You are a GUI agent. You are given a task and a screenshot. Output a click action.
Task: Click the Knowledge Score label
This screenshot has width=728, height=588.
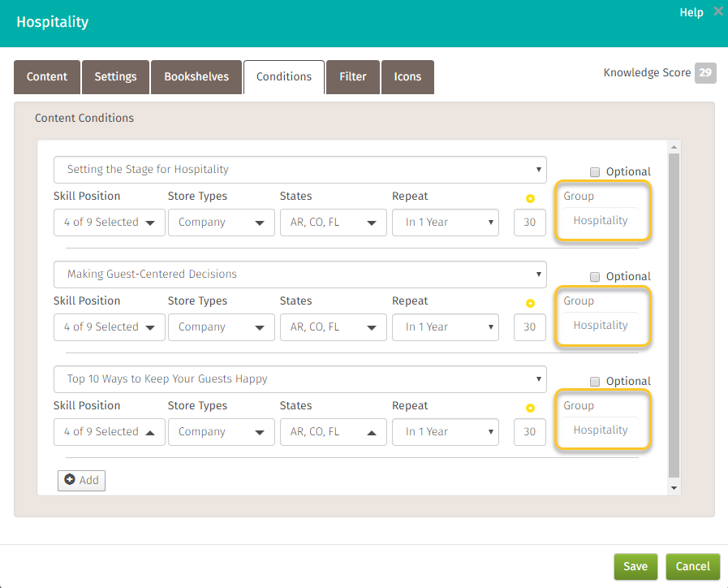tap(647, 73)
